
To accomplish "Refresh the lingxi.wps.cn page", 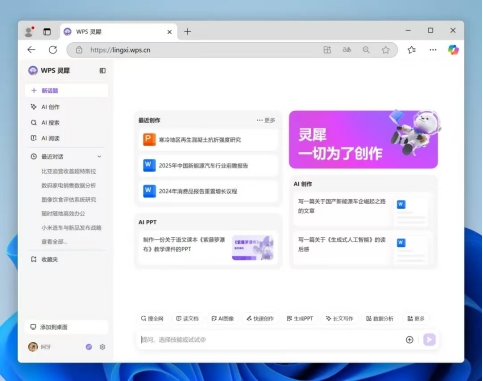I will (x=53, y=50).
